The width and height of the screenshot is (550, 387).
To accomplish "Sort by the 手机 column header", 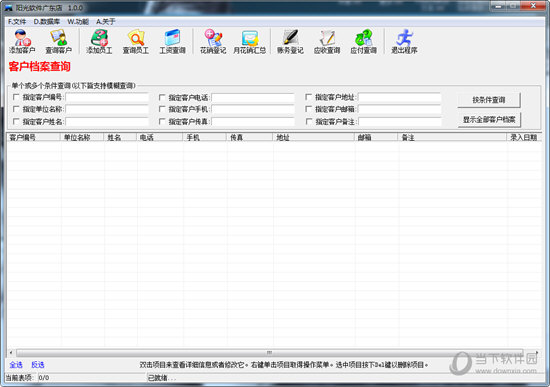I will click(204, 138).
